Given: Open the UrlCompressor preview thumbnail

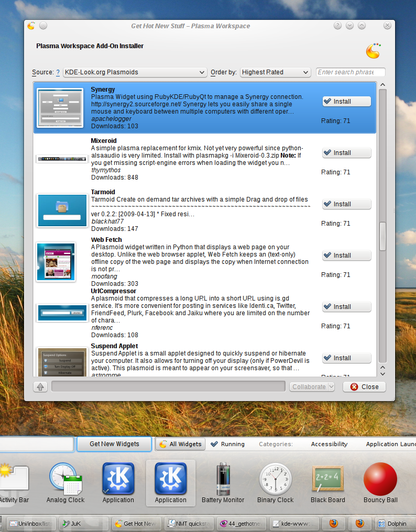Looking at the screenshot, I should click(x=62, y=313).
